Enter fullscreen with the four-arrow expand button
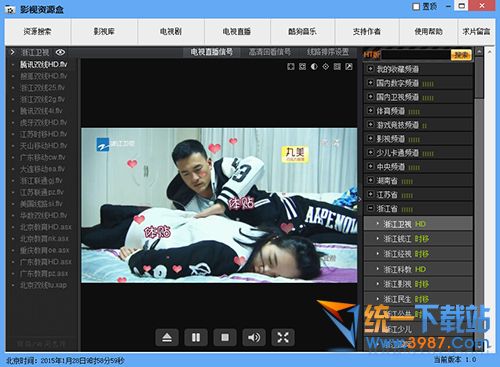 pos(283,337)
